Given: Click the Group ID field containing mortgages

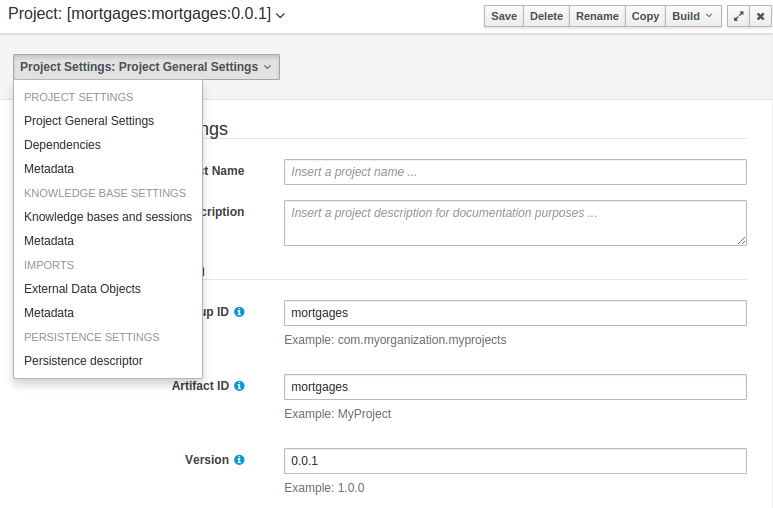Looking at the screenshot, I should click(515, 313).
